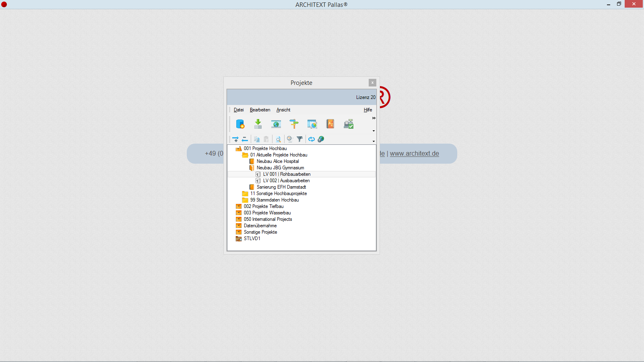
Task: Click the green download arrow import icon
Action: point(258,124)
